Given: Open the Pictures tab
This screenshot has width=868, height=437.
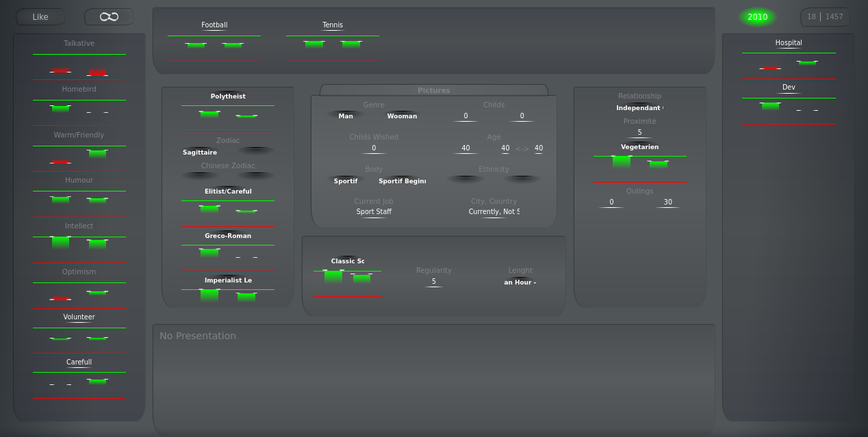Looking at the screenshot, I should coord(433,90).
